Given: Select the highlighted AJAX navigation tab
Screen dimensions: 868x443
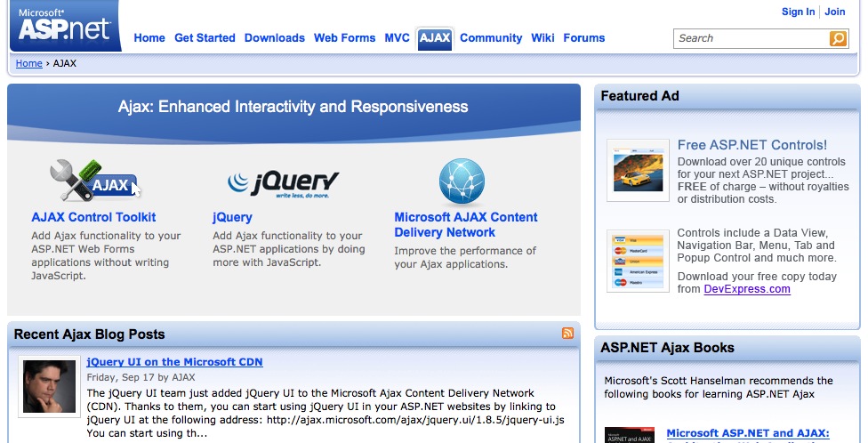Looking at the screenshot, I should (435, 38).
